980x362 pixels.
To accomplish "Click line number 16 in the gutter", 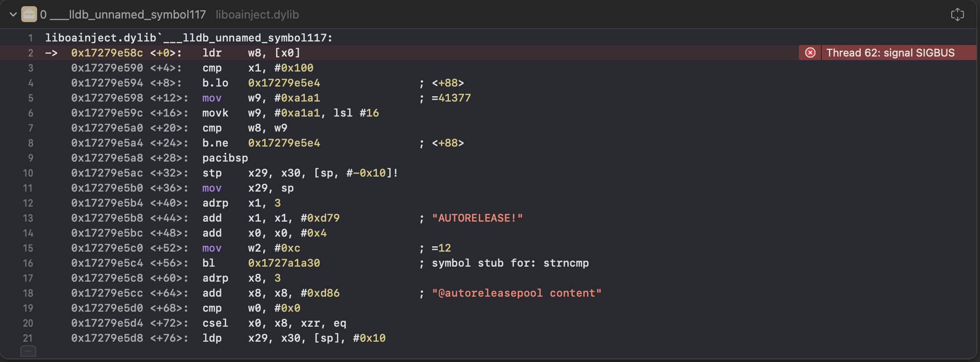I will click(x=28, y=263).
